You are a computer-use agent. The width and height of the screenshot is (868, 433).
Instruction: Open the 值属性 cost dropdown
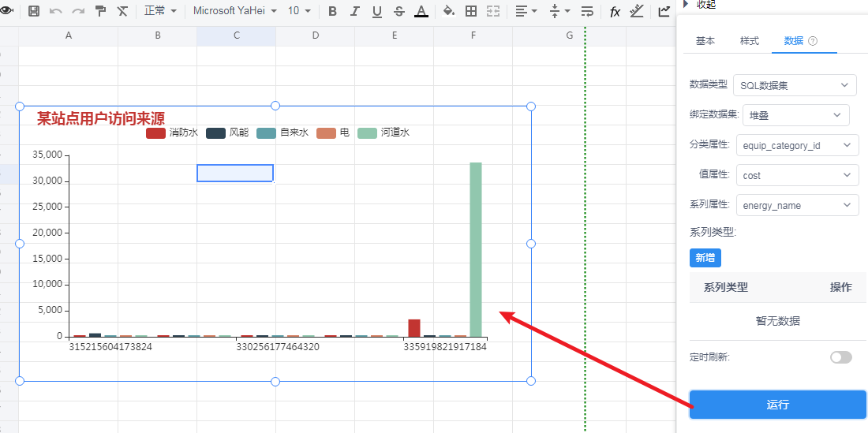(798, 175)
